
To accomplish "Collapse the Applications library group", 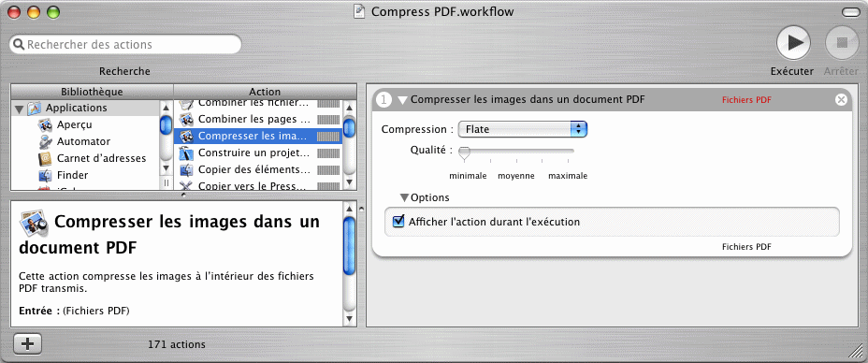I will [20, 109].
